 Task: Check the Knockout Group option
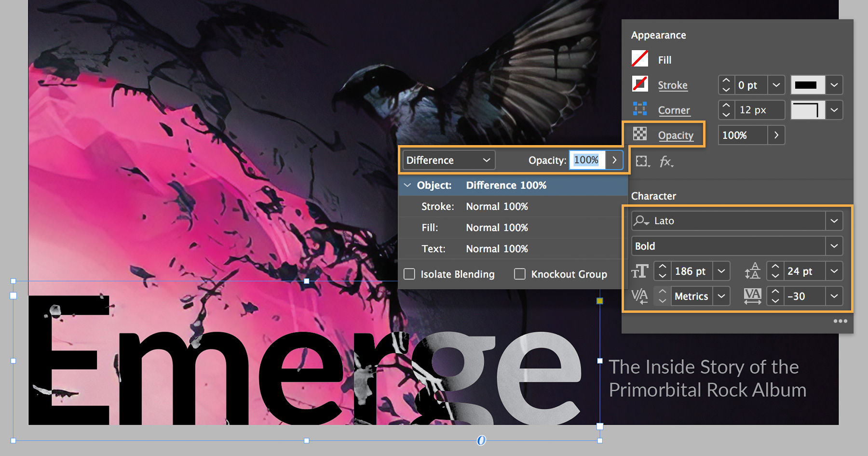[520, 274]
